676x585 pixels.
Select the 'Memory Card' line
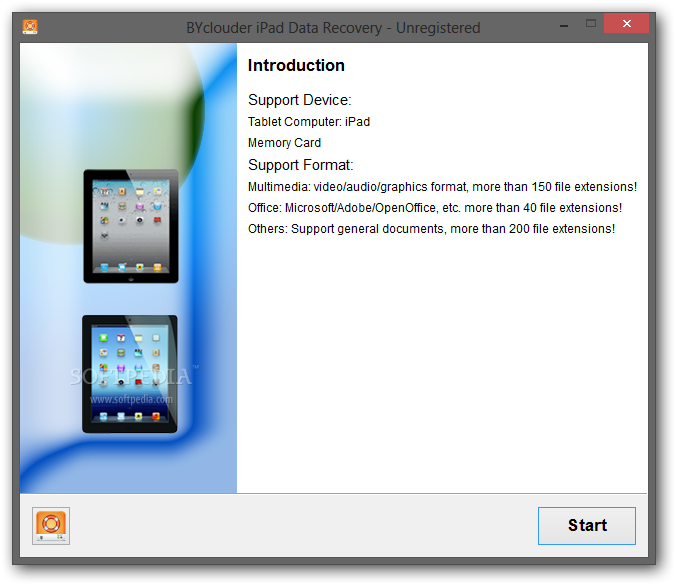point(285,143)
